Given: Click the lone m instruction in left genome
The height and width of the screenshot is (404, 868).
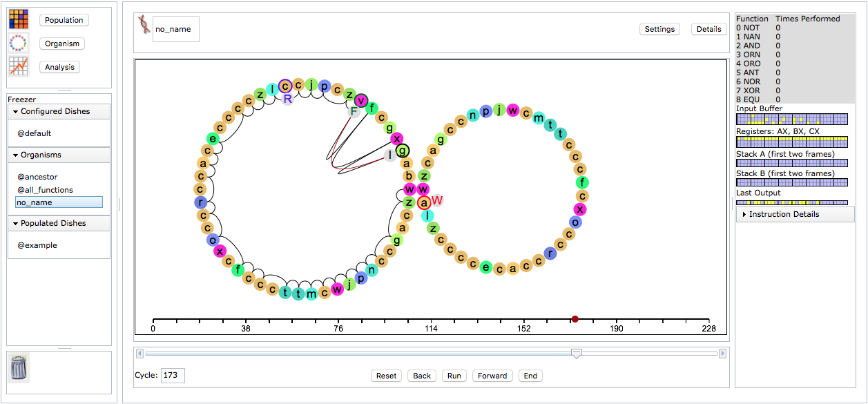Looking at the screenshot, I should point(311,294).
